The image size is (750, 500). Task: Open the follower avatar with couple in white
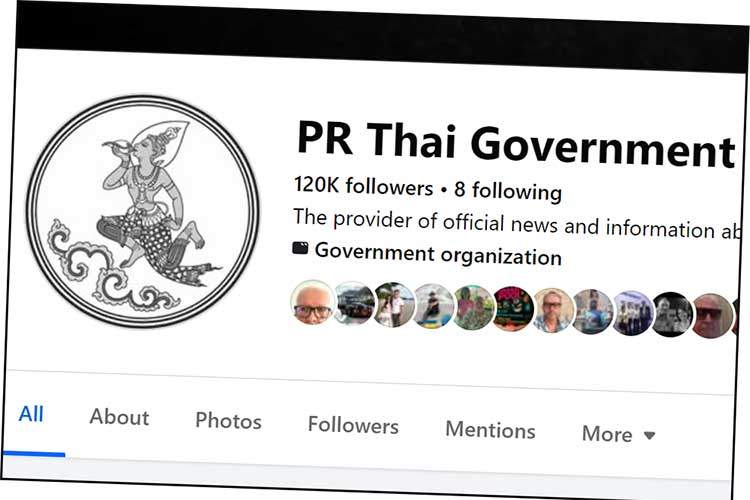394,305
